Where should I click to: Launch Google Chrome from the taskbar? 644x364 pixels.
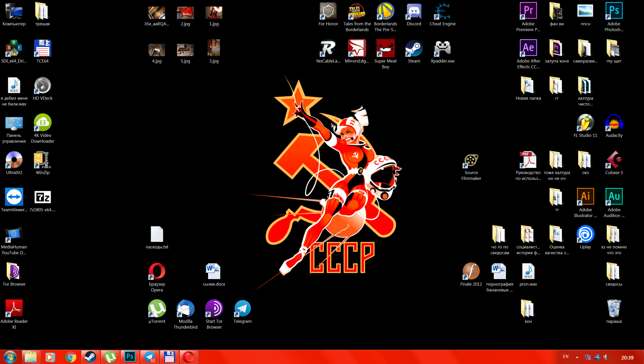pyautogui.click(x=70, y=357)
